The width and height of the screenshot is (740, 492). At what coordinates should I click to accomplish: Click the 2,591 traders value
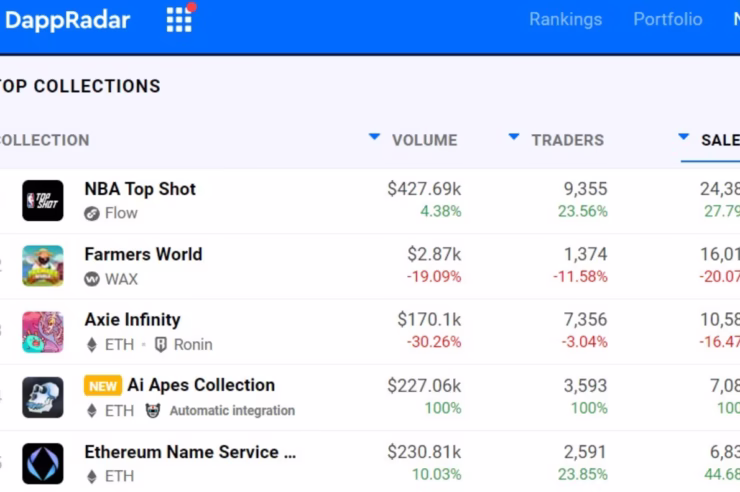585,452
